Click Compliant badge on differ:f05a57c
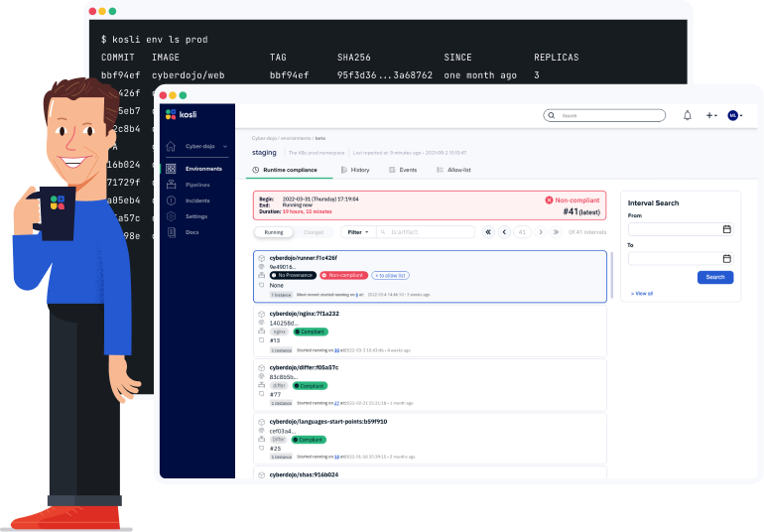This screenshot has width=764, height=532. (310, 386)
